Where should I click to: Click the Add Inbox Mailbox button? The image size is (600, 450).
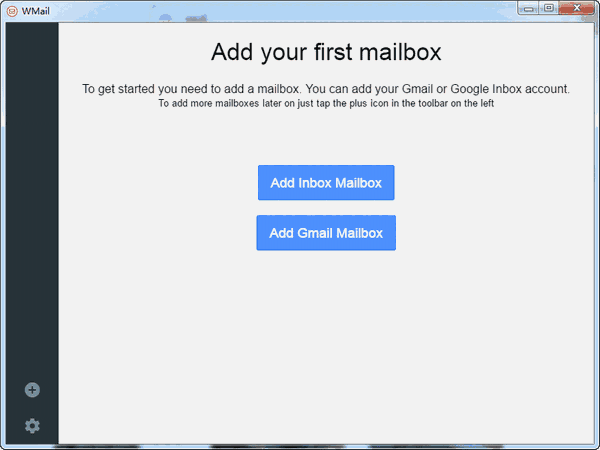(x=326, y=183)
